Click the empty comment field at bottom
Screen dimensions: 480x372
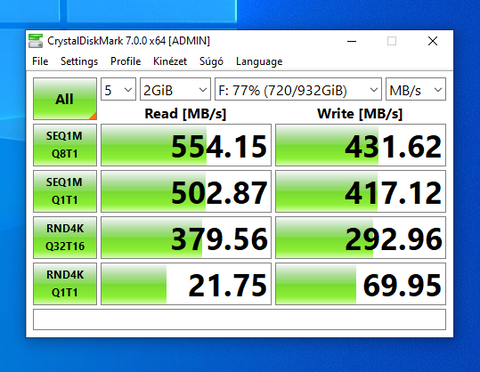tap(239, 320)
